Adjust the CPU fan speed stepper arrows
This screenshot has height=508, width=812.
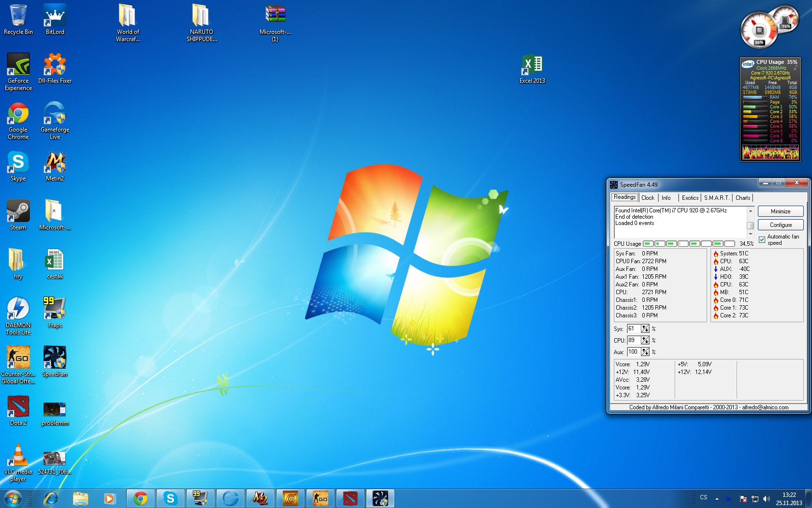645,341
